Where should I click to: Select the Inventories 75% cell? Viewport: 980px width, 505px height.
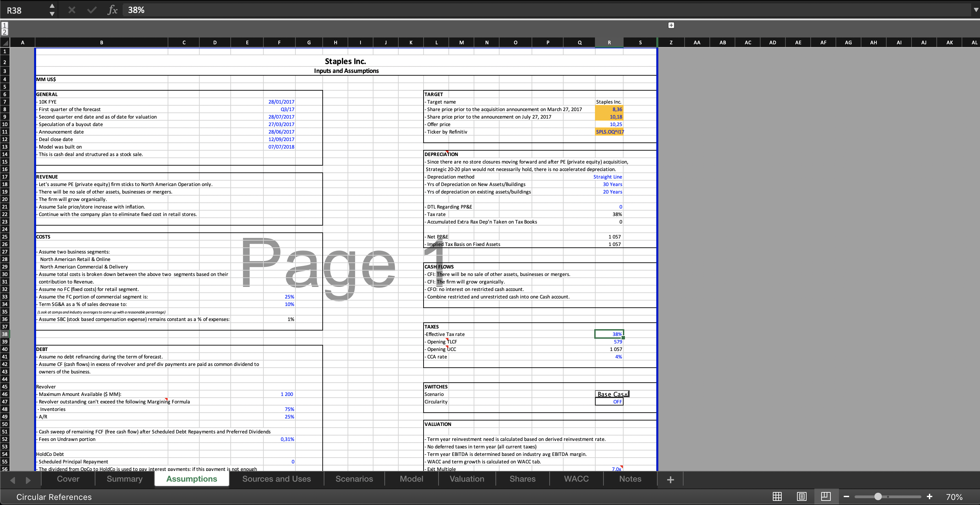[279, 409]
